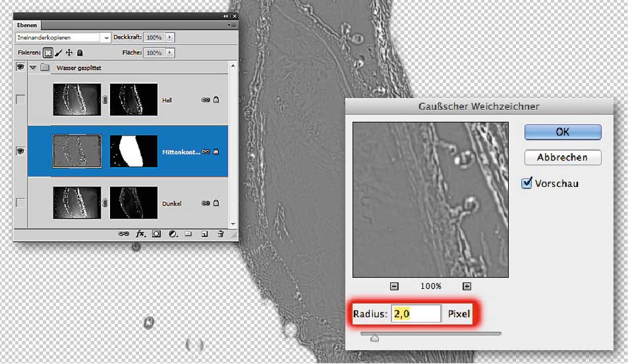
Task: Select the Dunkel layer image thumbnail
Action: pos(77,203)
